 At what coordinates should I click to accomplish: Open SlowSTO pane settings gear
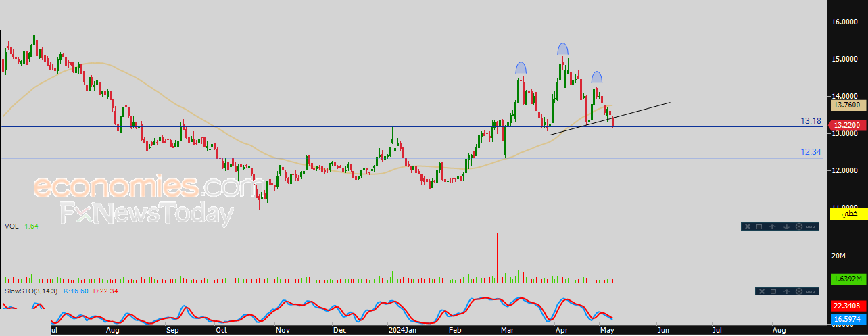point(799,291)
